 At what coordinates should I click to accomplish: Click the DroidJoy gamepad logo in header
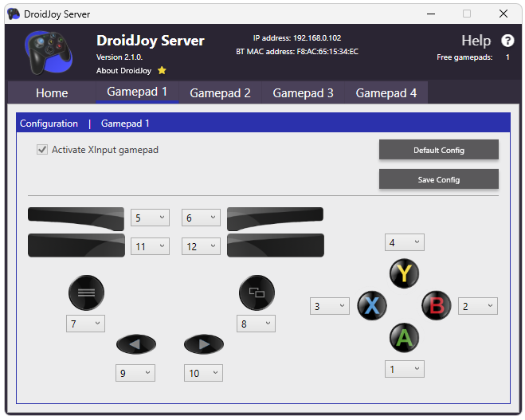[x=49, y=53]
